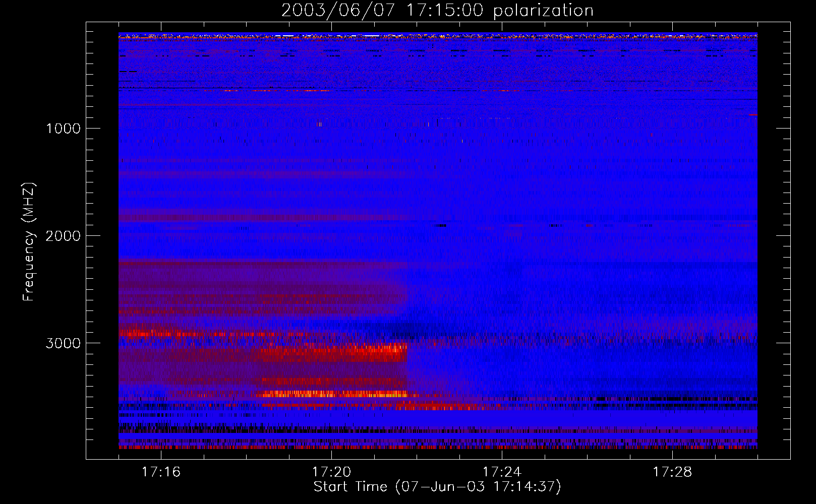The width and height of the screenshot is (816, 504).
Task: Click the "17:16" time tick label
Action: point(161,472)
